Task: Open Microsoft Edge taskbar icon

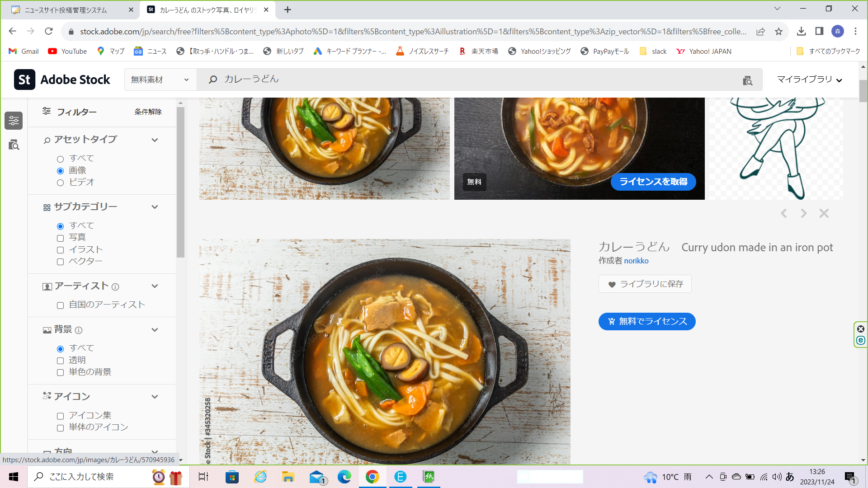Action: click(x=344, y=477)
